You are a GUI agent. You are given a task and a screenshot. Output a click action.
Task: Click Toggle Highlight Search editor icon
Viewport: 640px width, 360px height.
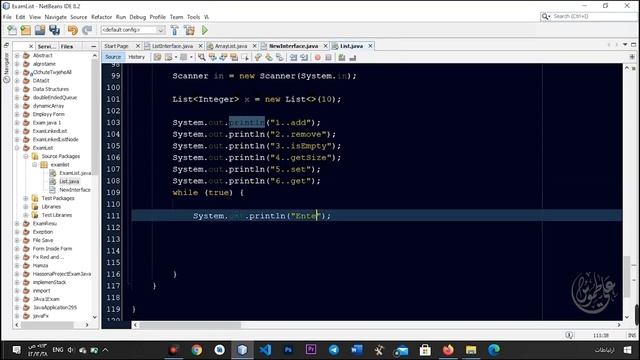point(234,57)
